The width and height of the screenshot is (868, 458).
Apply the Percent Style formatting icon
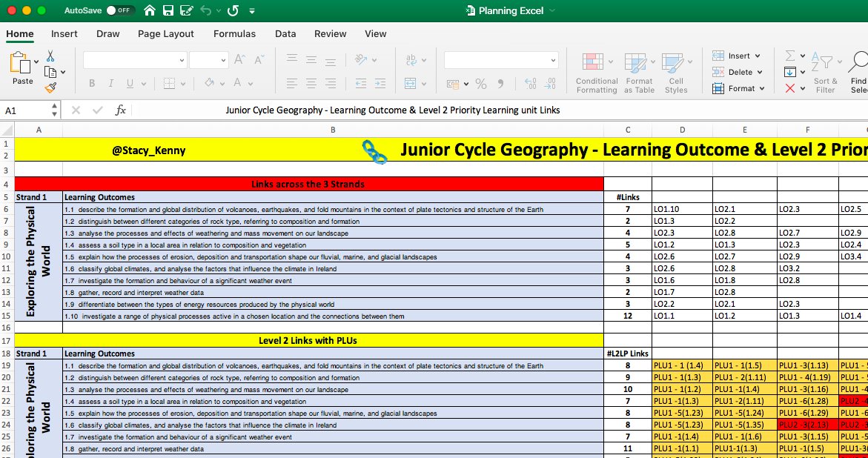(480, 83)
